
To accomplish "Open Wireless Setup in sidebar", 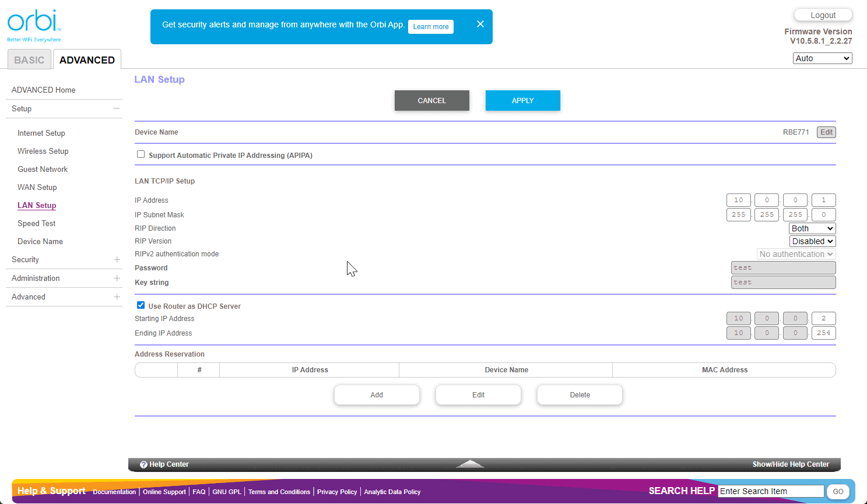I will (x=43, y=151).
